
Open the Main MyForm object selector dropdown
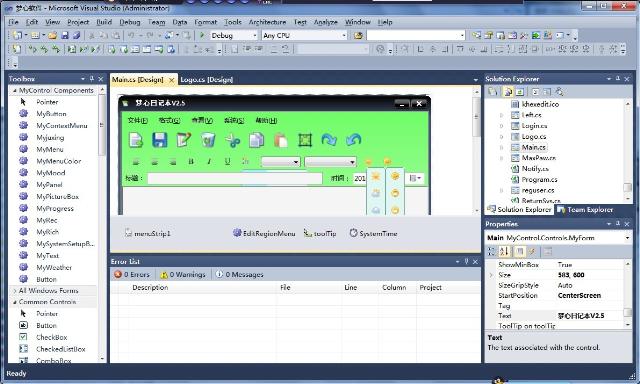point(627,238)
